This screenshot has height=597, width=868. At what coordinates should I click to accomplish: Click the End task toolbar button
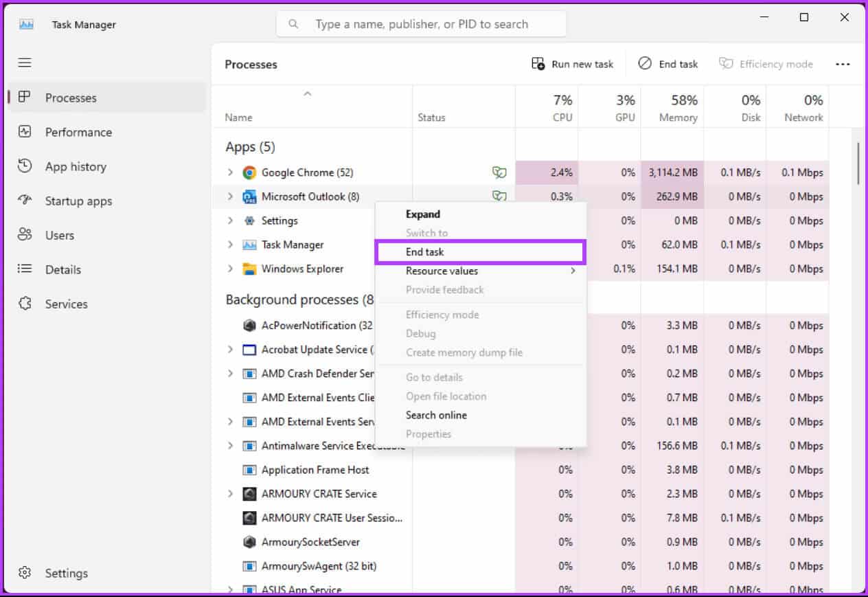(668, 64)
